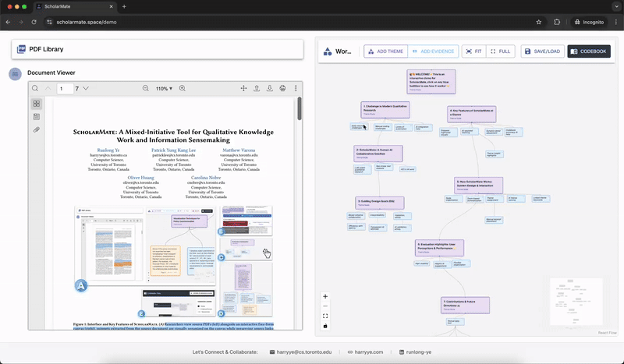Open the 110% zoom level dropdown
624x364 pixels.
[x=164, y=89]
